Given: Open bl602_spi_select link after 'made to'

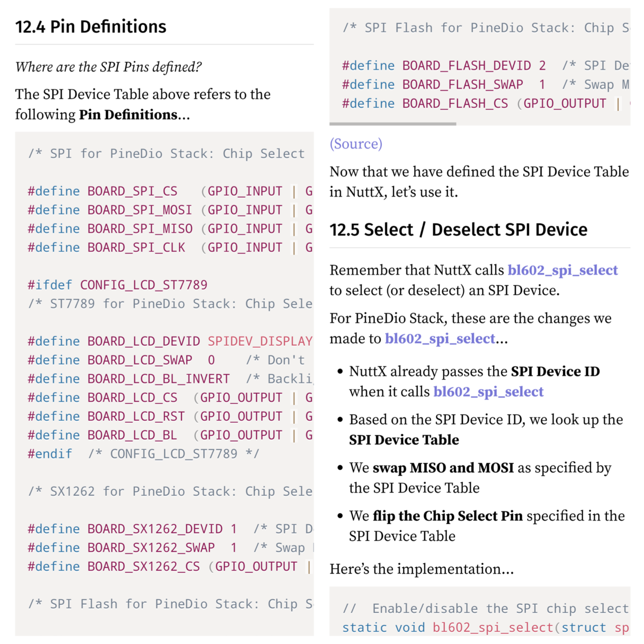Looking at the screenshot, I should point(440,339).
